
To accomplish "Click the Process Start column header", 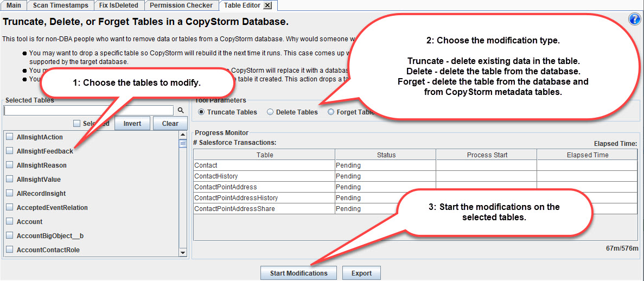I will [487, 155].
